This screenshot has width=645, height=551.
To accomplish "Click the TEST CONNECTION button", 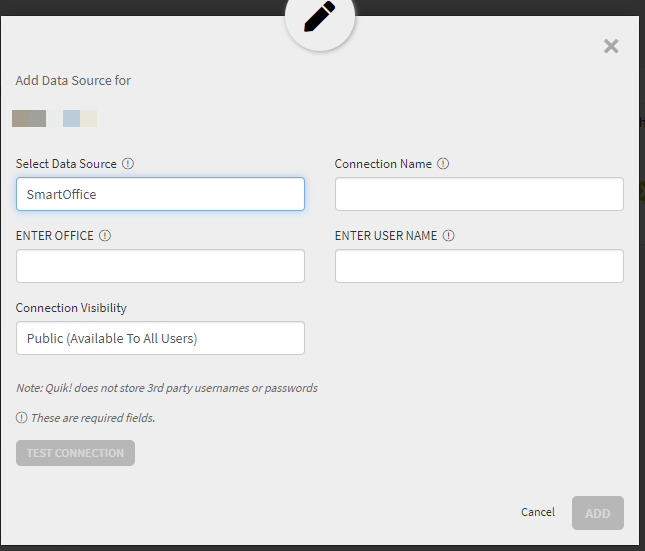I will pos(75,453).
